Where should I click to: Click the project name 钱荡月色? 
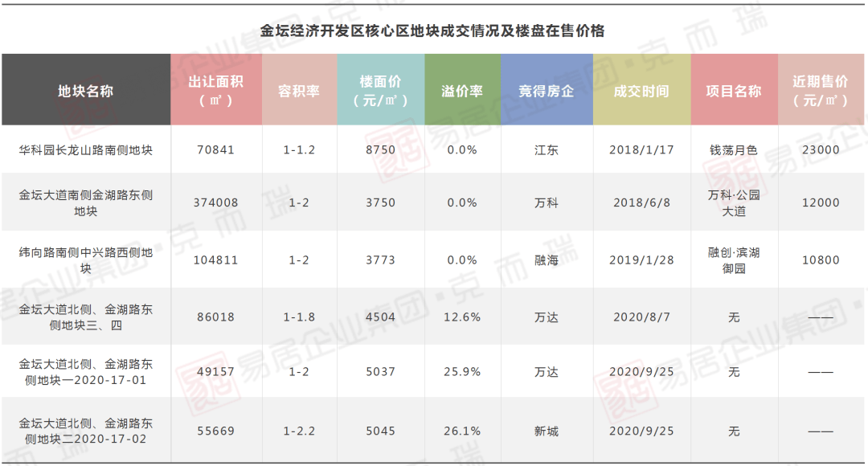734,150
